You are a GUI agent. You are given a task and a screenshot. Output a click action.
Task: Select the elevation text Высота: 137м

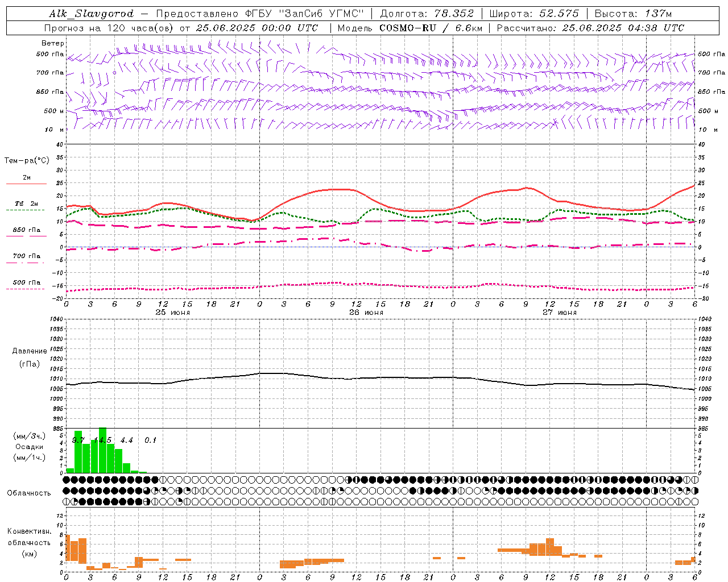pos(633,14)
